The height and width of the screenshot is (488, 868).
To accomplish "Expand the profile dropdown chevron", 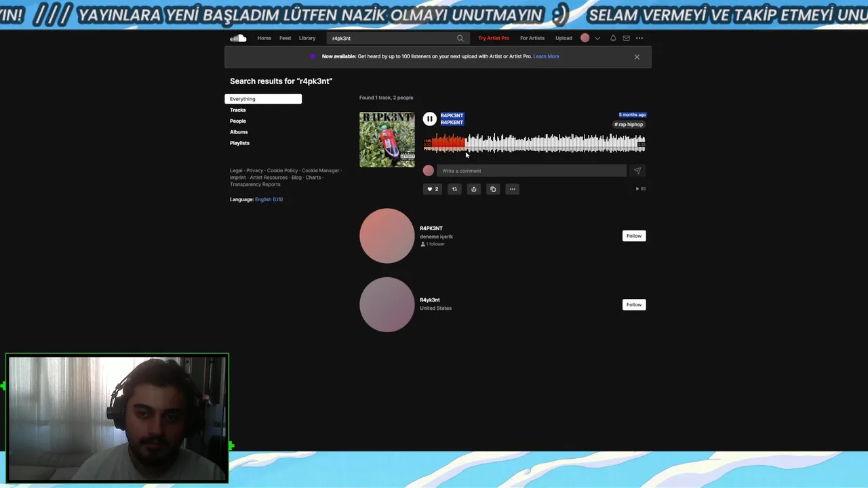I will pos(597,38).
